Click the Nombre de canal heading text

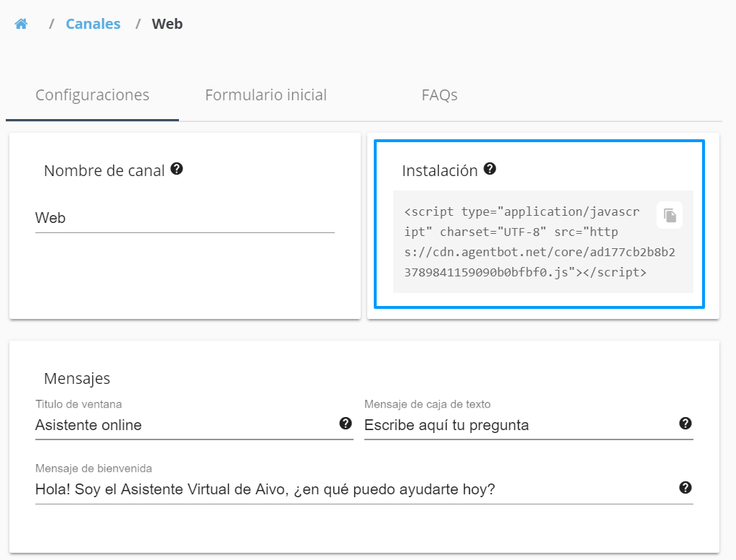[x=104, y=171]
